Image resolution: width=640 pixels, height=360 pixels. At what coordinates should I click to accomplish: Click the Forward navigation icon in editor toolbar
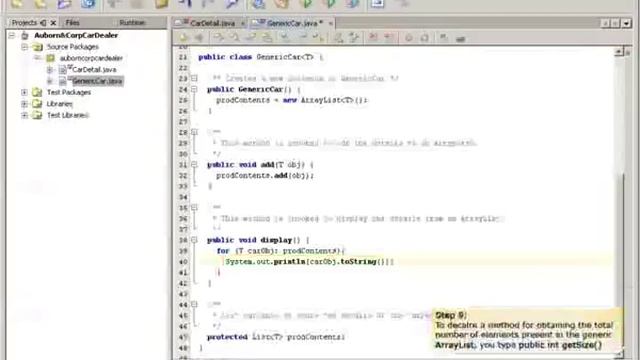tap(199, 38)
